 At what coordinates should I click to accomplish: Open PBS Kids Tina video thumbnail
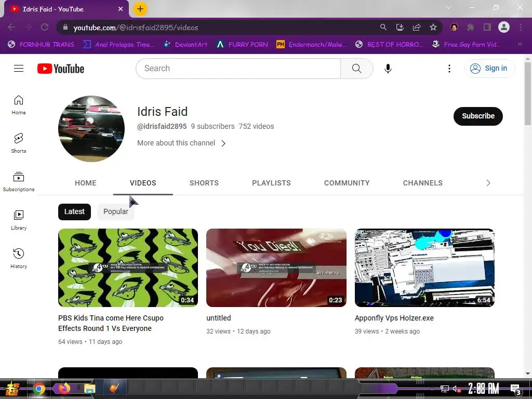pyautogui.click(x=128, y=268)
